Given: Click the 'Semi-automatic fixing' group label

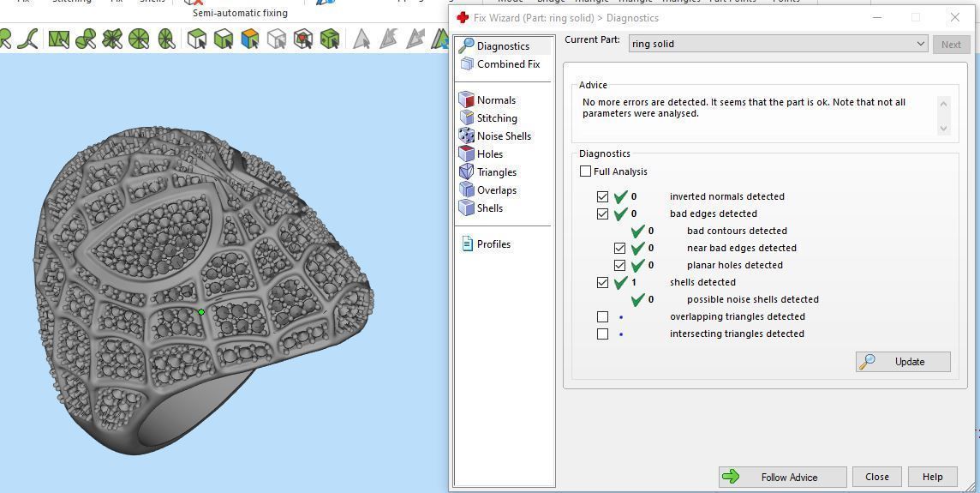Looking at the screenshot, I should click(x=240, y=13).
